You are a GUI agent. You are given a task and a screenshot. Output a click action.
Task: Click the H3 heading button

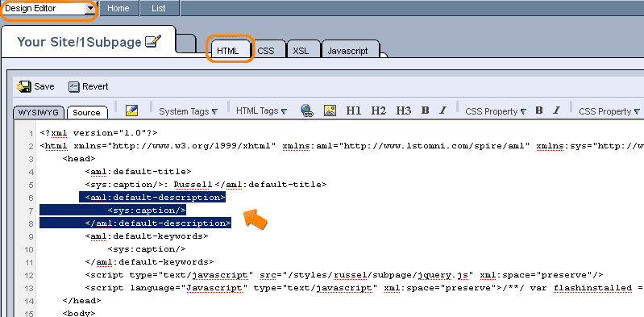click(x=403, y=111)
